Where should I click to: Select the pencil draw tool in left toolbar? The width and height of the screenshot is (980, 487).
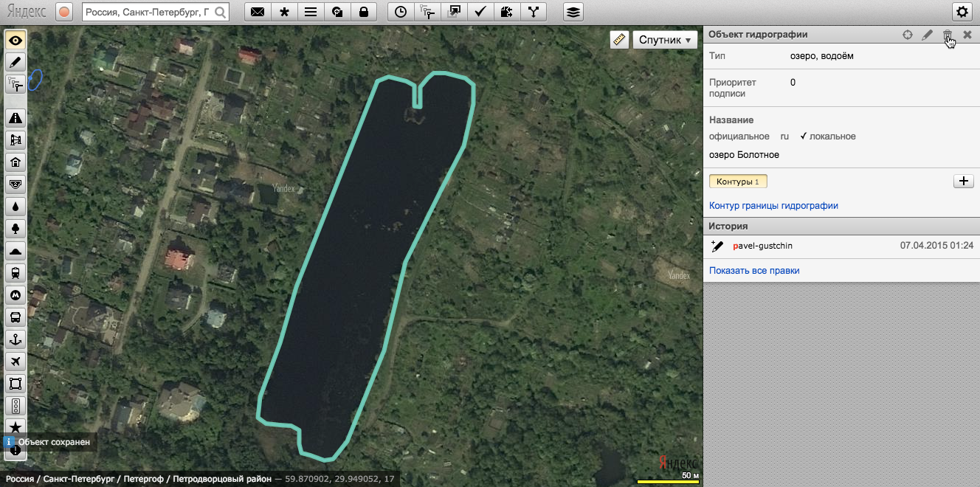pyautogui.click(x=15, y=62)
